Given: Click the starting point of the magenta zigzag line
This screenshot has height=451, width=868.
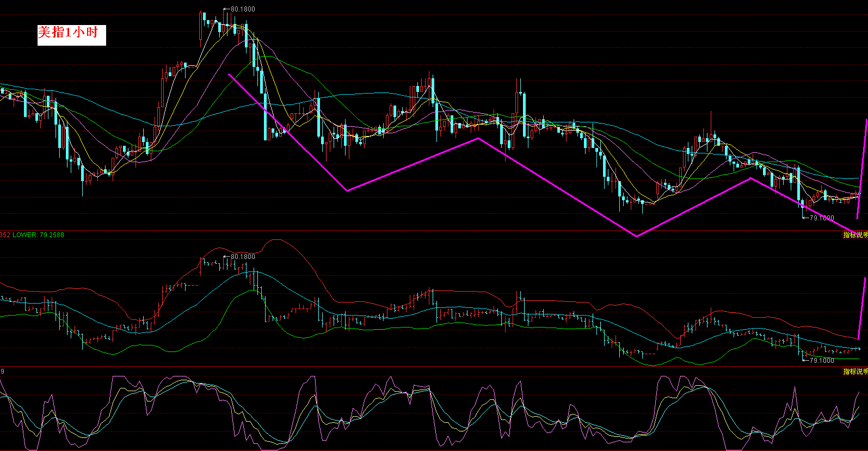Looking at the screenshot, I should point(230,75).
